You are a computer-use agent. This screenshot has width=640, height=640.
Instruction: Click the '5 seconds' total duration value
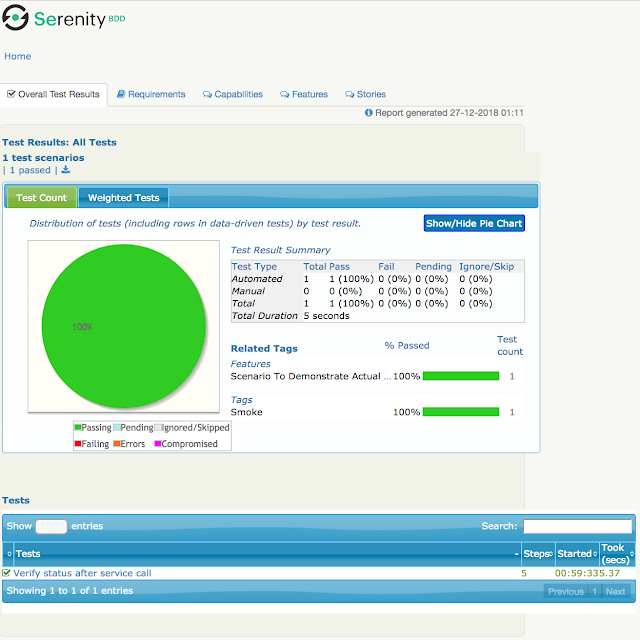click(327, 316)
